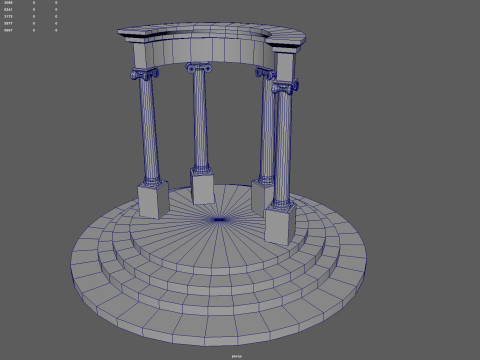Click the persp camera name label
The height and width of the screenshot is (360, 480).
click(237, 356)
